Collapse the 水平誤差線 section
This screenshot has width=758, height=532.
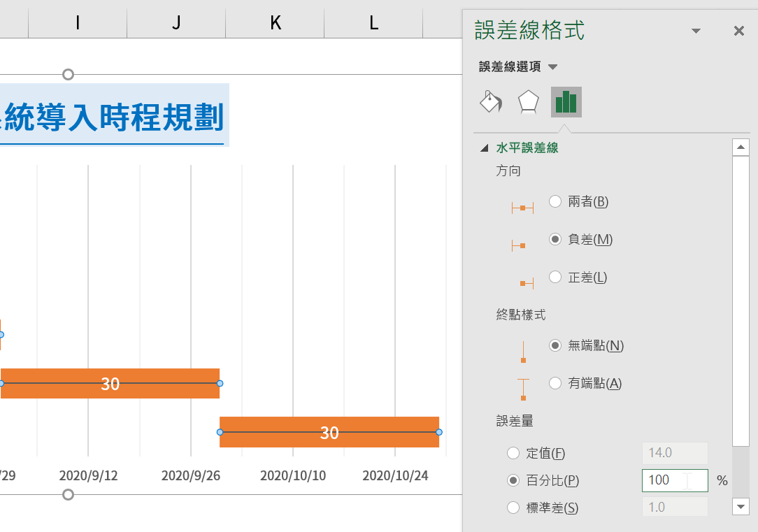(485, 148)
